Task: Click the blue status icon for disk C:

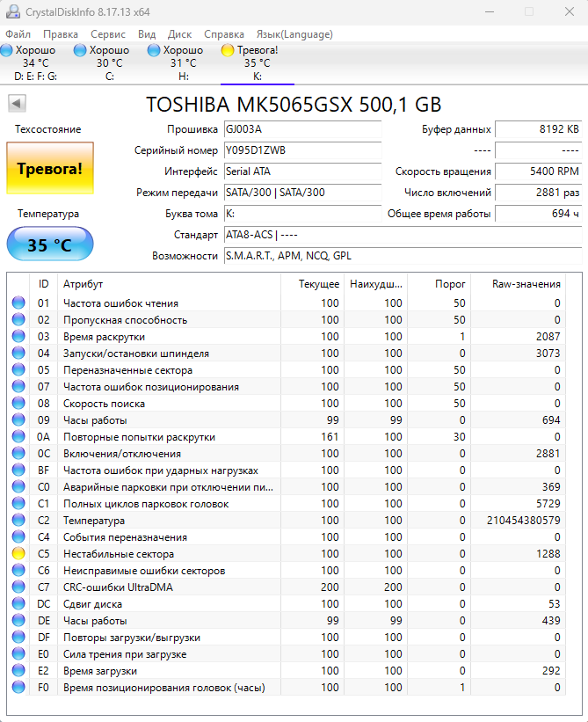Action: [x=80, y=50]
